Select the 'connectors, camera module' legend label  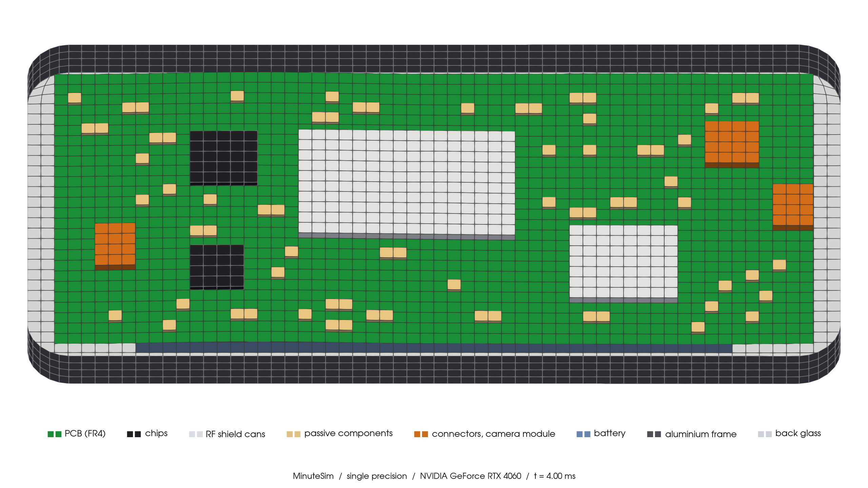[493, 434]
